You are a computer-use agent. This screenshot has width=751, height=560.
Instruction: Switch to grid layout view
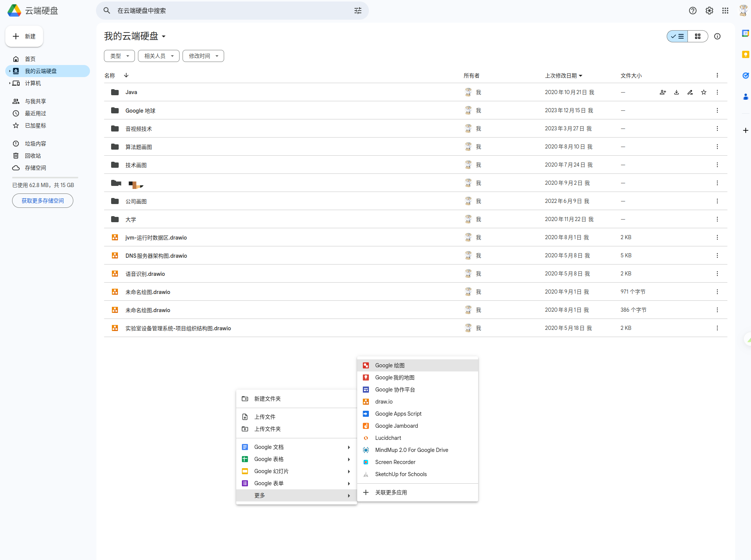pyautogui.click(x=698, y=36)
